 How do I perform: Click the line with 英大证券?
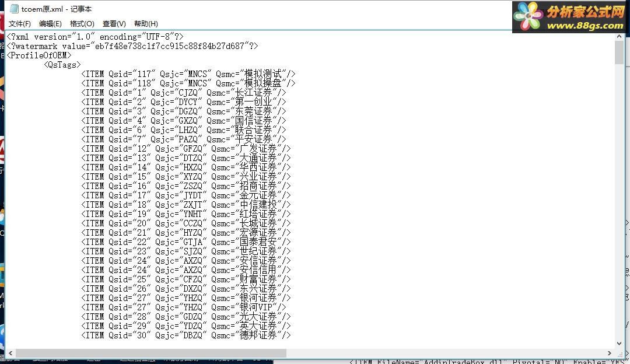[x=185, y=326]
